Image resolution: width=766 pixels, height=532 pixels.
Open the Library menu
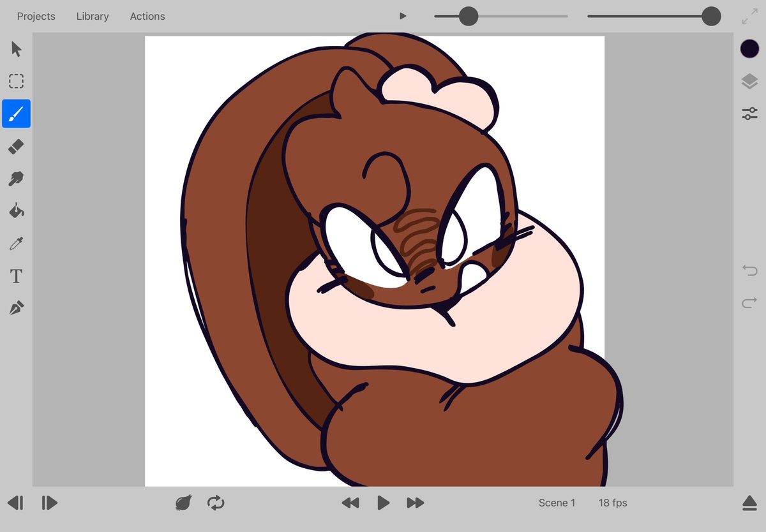pos(93,17)
